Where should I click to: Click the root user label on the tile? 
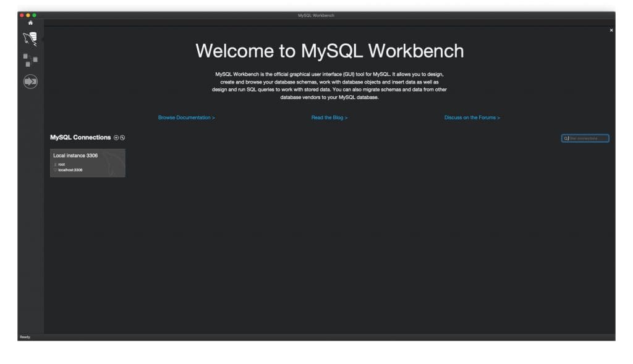[61, 164]
